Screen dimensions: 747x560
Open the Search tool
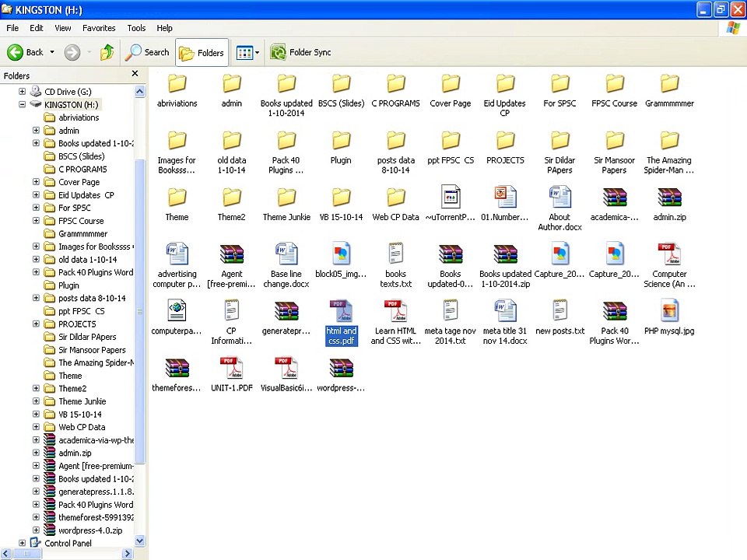[147, 52]
